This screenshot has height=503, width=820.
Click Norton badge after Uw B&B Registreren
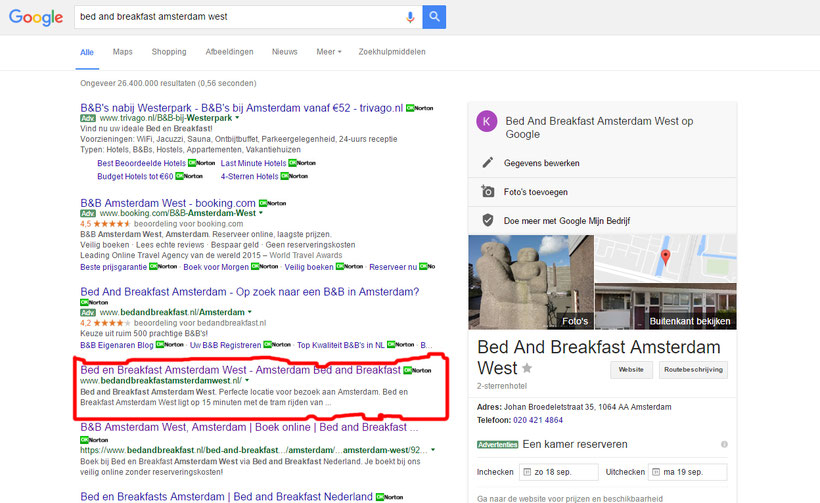coord(277,345)
